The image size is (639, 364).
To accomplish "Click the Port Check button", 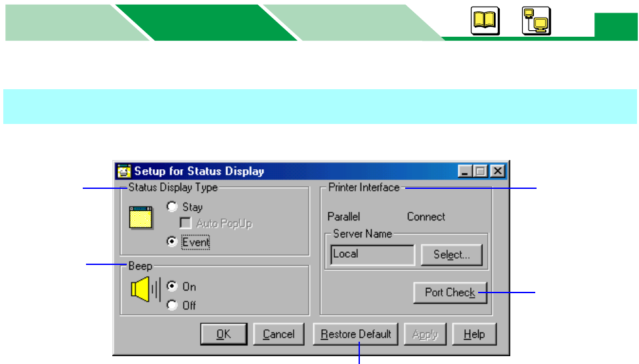I will tap(450, 293).
